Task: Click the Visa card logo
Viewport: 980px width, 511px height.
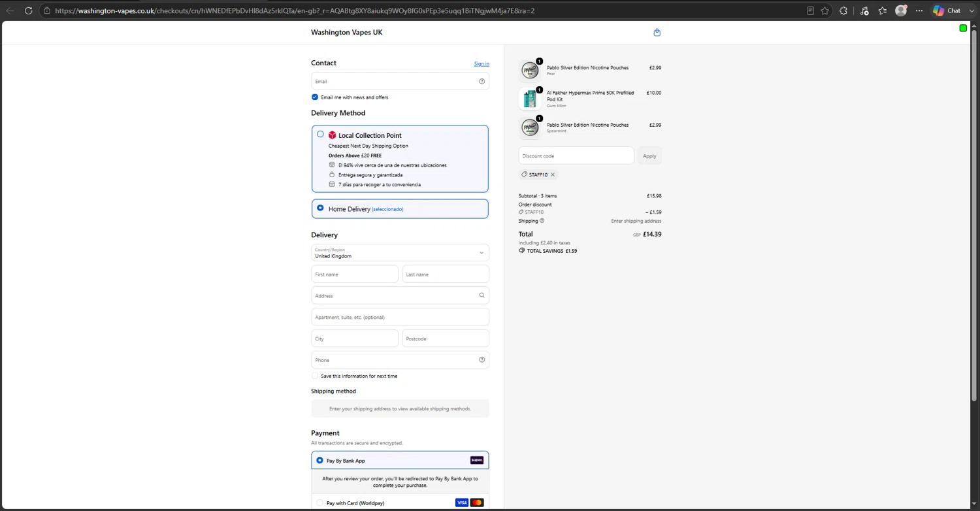Action: pos(462,503)
